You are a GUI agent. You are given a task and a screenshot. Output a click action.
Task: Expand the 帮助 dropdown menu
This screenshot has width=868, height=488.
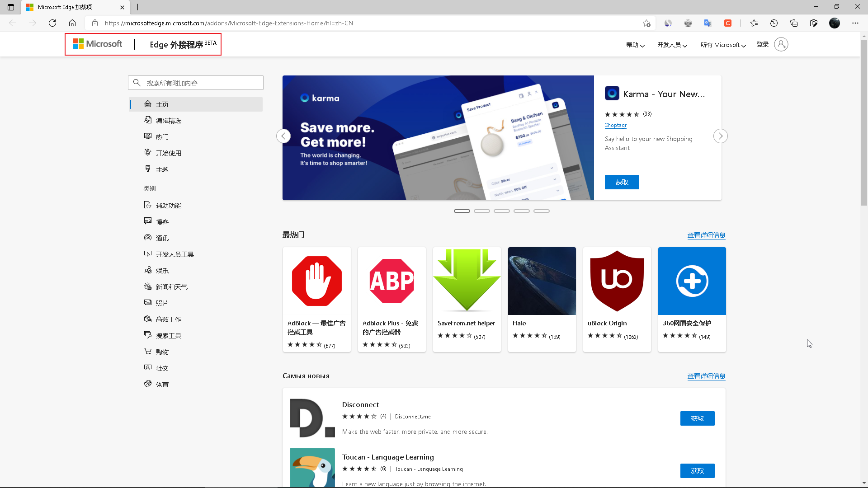(x=635, y=45)
